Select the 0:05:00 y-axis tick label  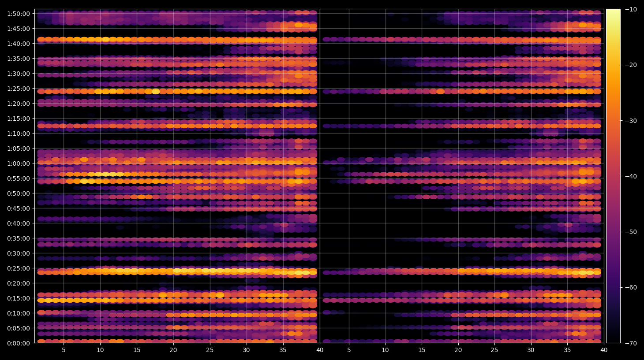(19, 328)
